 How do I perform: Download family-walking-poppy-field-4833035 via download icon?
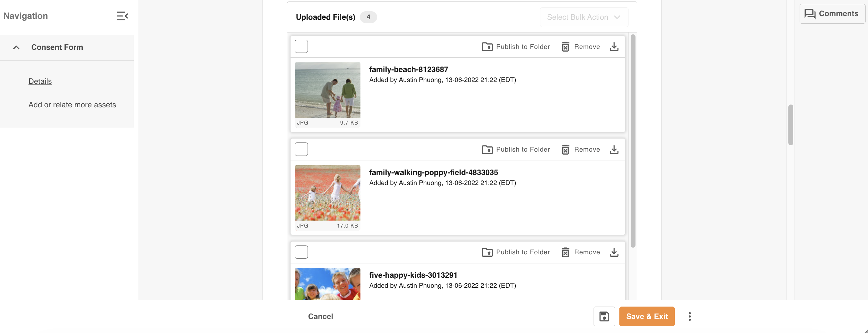[614, 149]
